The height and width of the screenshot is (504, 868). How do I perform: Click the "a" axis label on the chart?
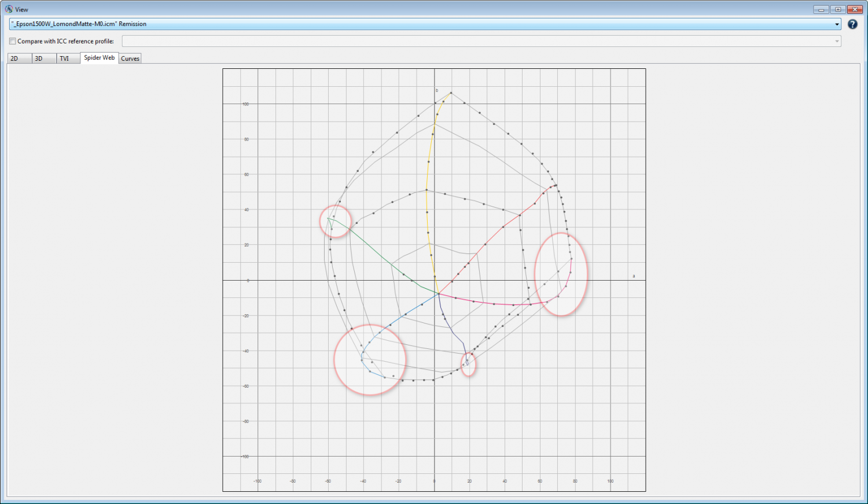pos(634,276)
